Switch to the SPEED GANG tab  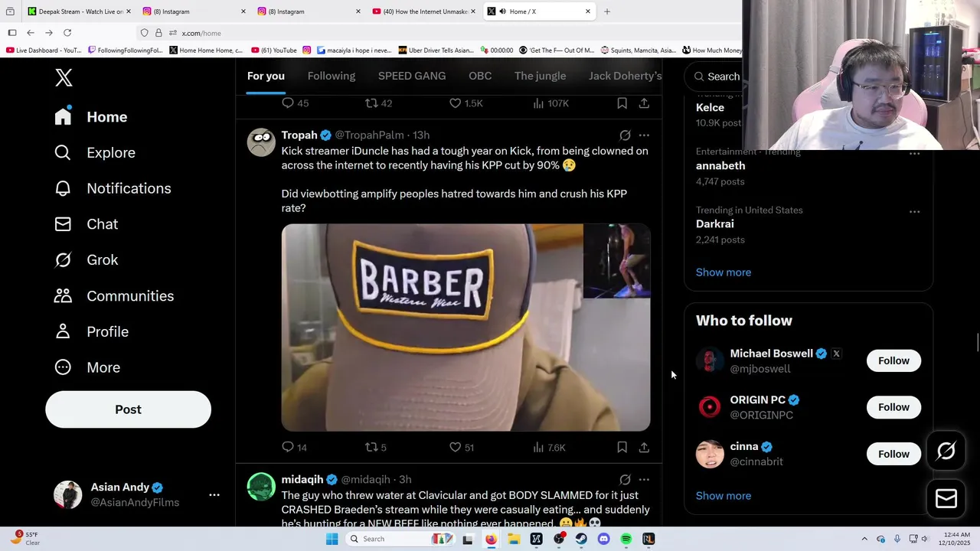pos(412,76)
